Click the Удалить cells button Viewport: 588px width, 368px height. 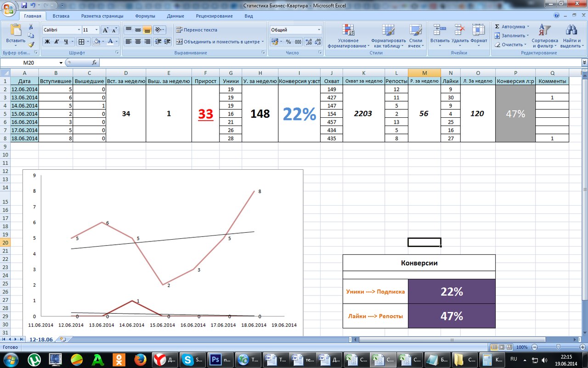click(460, 36)
